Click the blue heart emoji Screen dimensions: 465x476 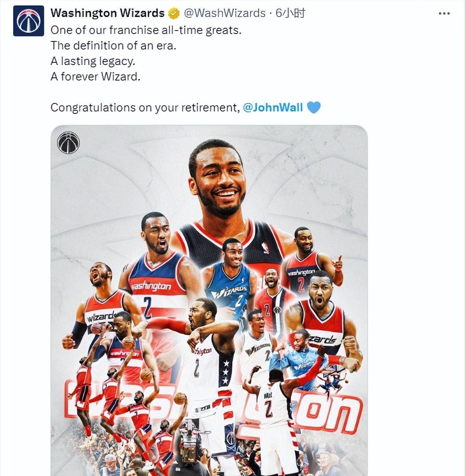[313, 107]
